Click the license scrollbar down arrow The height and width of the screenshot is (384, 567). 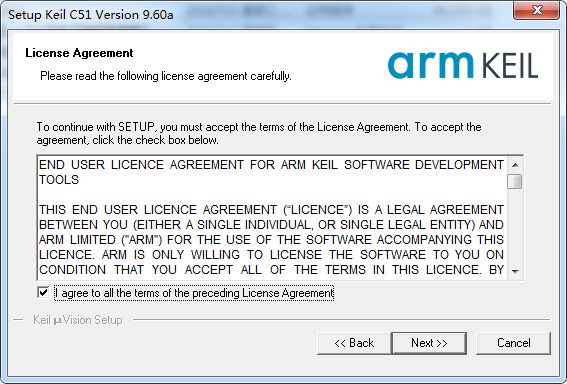point(515,271)
